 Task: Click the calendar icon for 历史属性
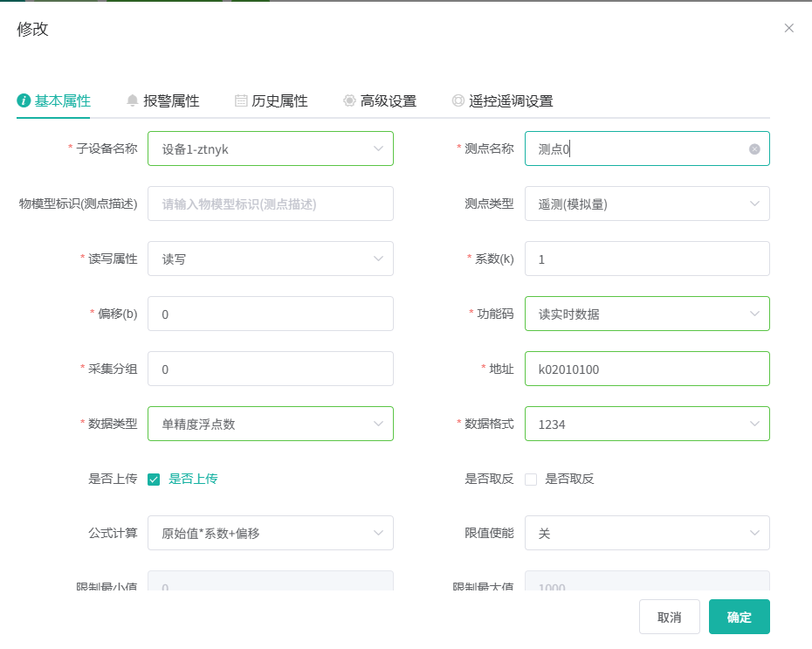pyautogui.click(x=241, y=100)
